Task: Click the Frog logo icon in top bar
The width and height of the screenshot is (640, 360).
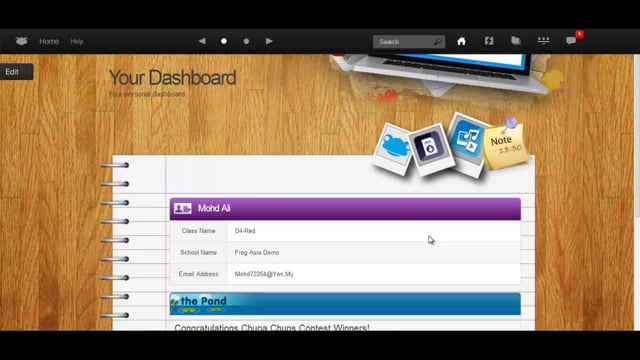Action: pyautogui.click(x=21, y=41)
